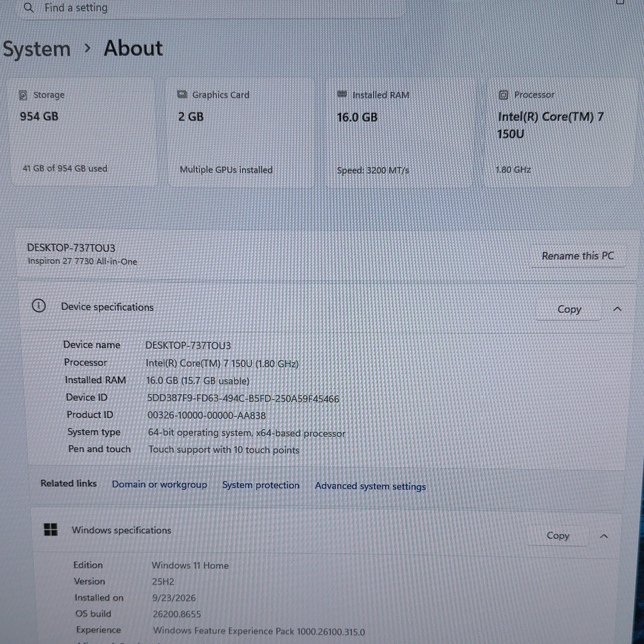Select the Product ID 00326-10000-00000-AA838
The image size is (644, 644).
(x=207, y=415)
